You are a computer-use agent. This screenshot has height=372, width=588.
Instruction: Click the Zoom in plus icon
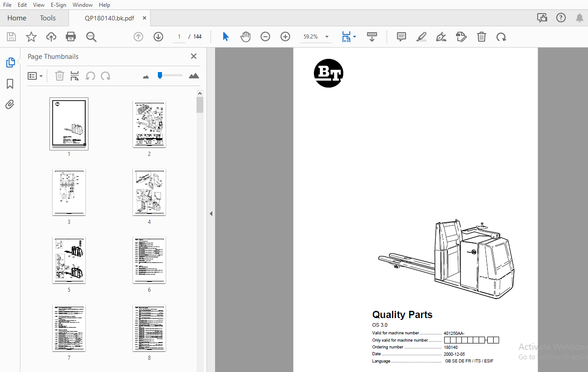point(285,37)
